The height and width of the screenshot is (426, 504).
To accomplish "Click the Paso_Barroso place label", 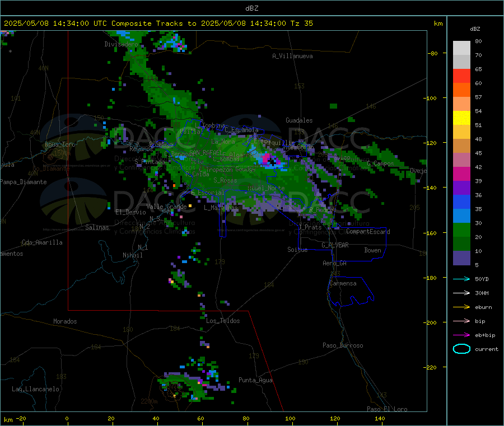I will [x=343, y=345].
